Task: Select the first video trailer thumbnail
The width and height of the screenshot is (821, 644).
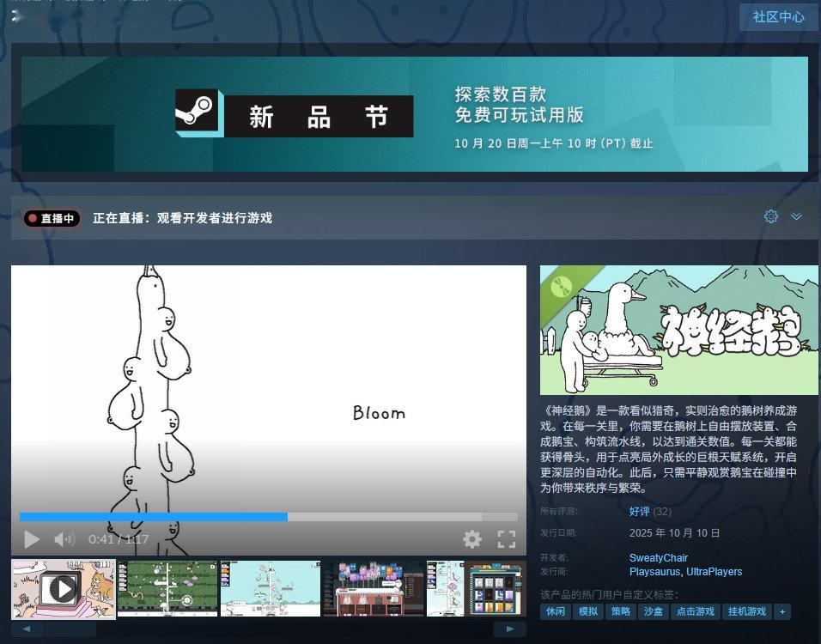Action: [x=64, y=589]
